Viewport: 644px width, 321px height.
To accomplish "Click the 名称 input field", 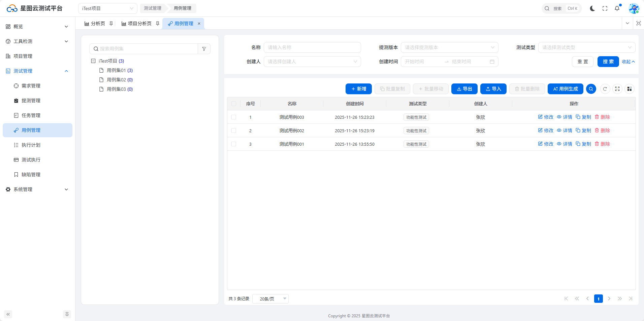I will 312,47.
